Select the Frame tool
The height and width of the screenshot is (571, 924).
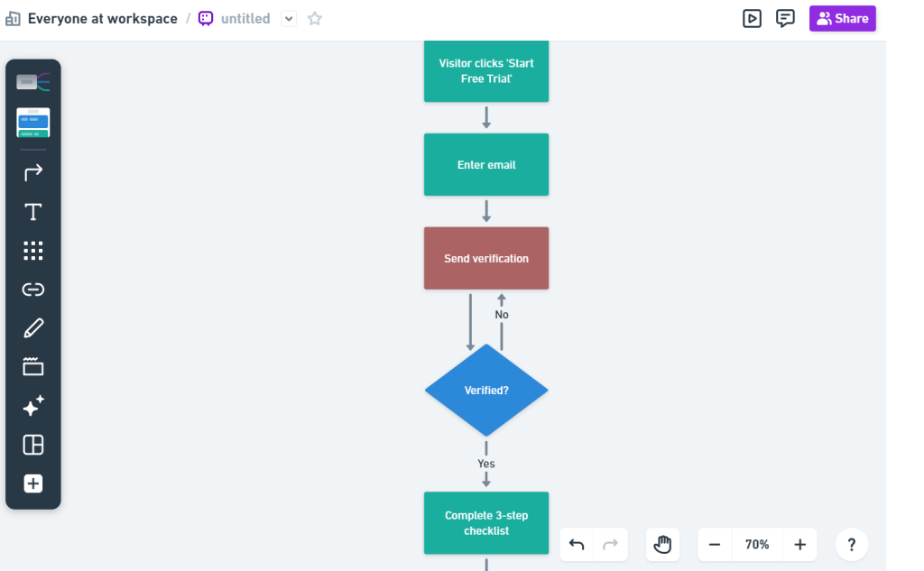pyautogui.click(x=33, y=366)
